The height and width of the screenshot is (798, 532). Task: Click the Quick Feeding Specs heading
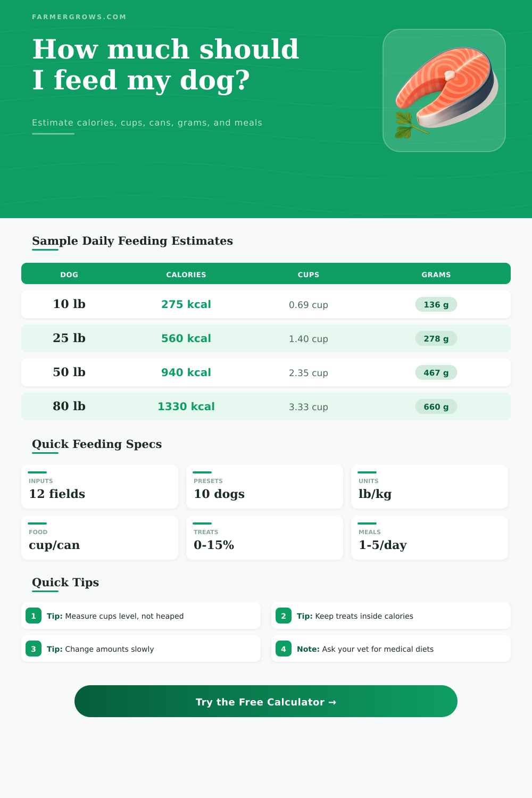coord(97,444)
